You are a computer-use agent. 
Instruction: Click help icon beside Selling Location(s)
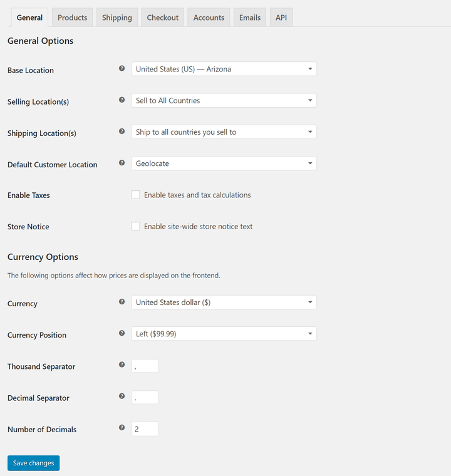pos(122,100)
